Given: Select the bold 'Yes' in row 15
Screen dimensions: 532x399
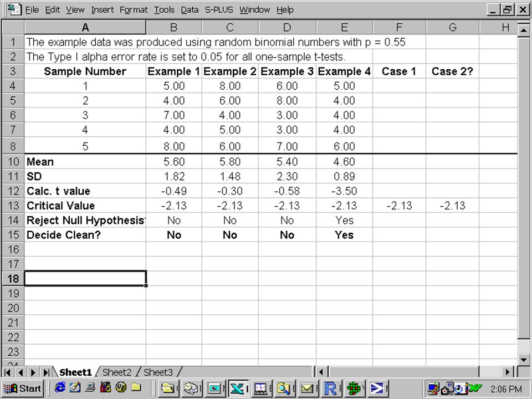Looking at the screenshot, I should (344, 235).
